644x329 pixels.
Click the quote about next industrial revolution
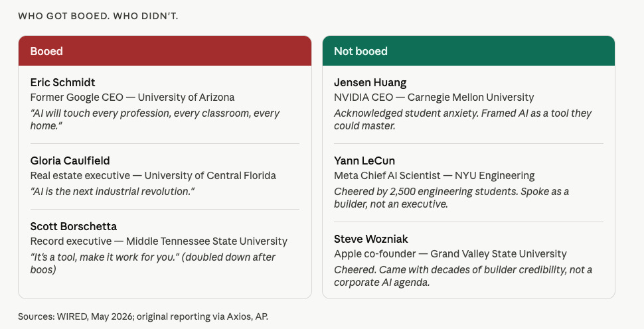tap(113, 192)
